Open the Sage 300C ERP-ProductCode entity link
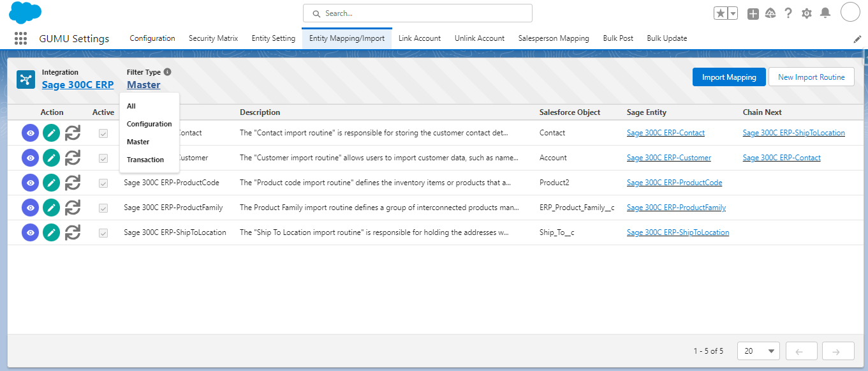The height and width of the screenshot is (371, 868). 674,183
